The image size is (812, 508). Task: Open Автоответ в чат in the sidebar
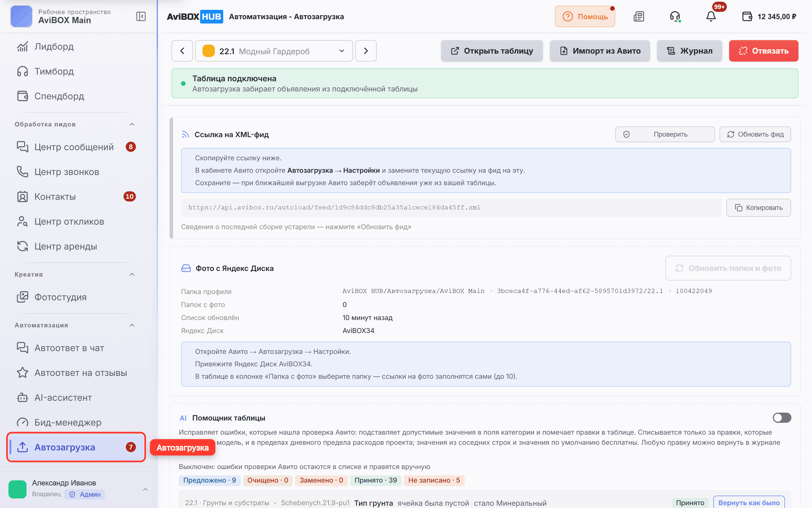76,348
